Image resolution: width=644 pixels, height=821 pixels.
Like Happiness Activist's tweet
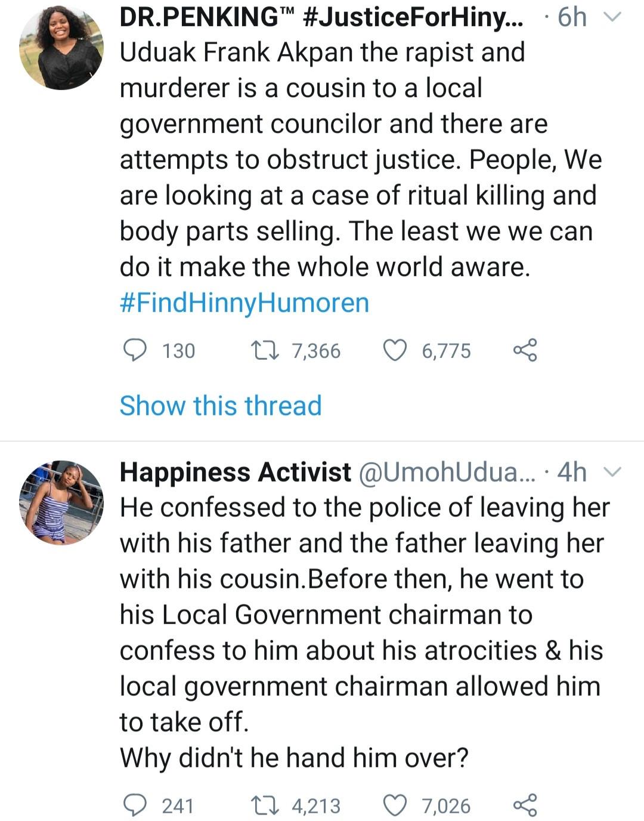tap(394, 805)
